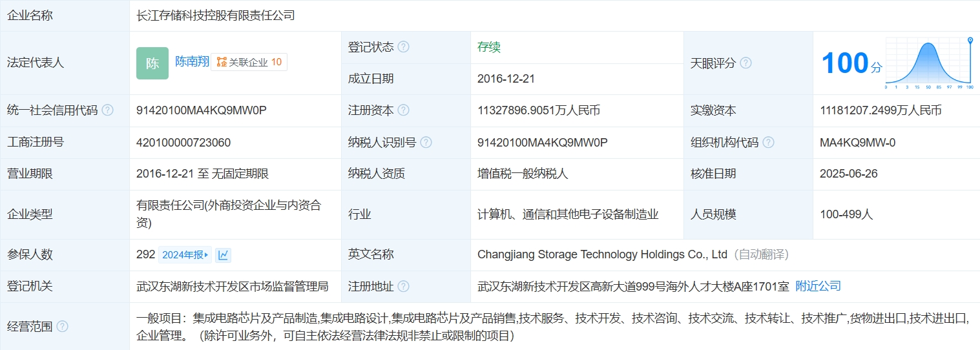Screen dimensions: 980x350
Task: Click 增值税一般纳税人 taxpayer qualification
Action: click(523, 174)
